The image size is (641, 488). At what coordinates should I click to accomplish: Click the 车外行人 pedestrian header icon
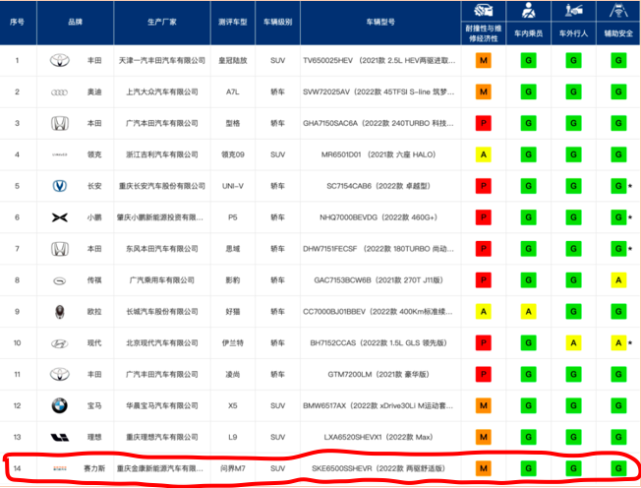click(x=574, y=11)
